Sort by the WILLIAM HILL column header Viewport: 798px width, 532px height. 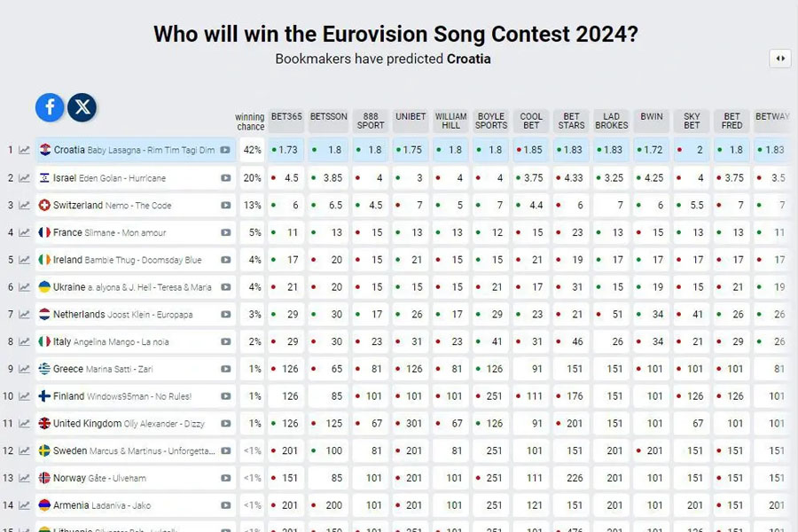tap(451, 121)
